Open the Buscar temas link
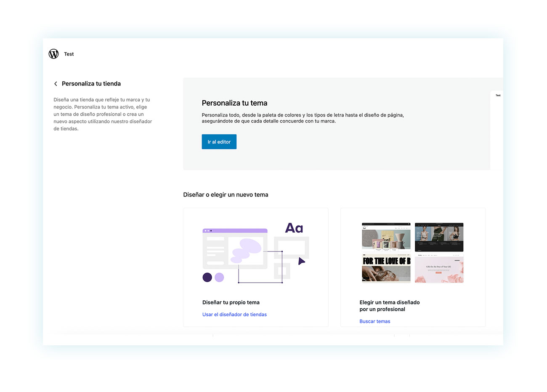 375,321
